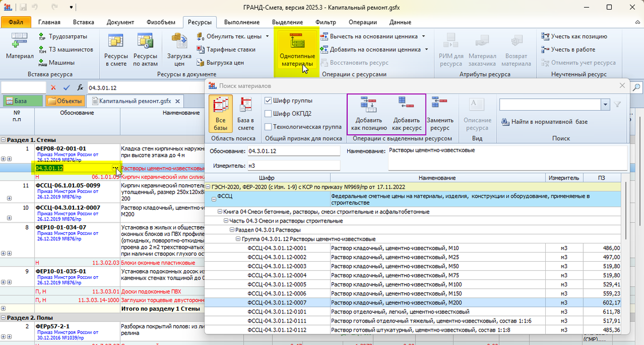Insert ТЗ машинистов resource

click(65, 49)
